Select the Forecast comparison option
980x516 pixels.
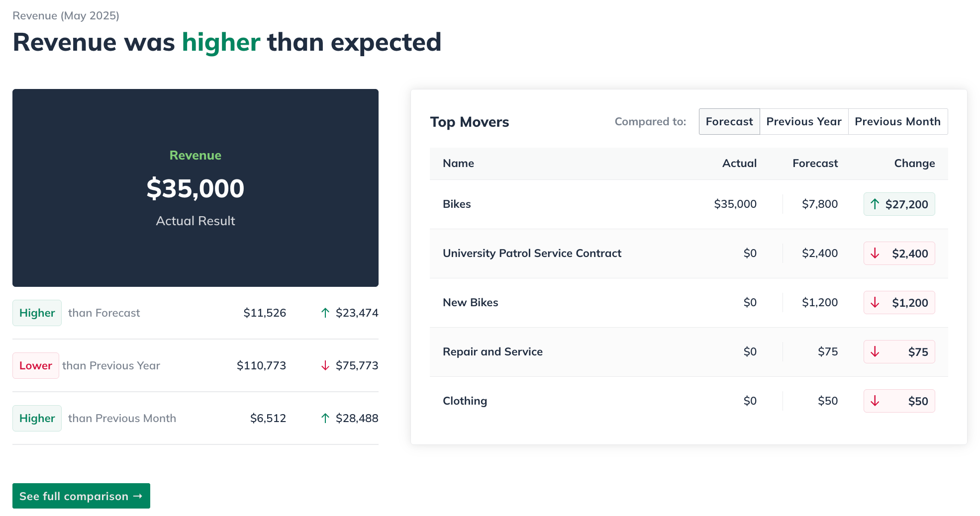pos(729,122)
